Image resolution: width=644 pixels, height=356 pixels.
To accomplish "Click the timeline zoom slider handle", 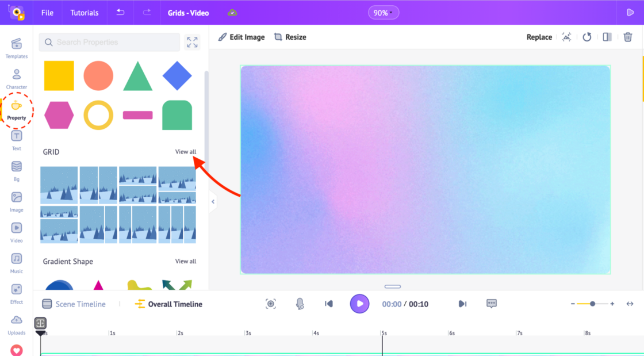I will (592, 304).
